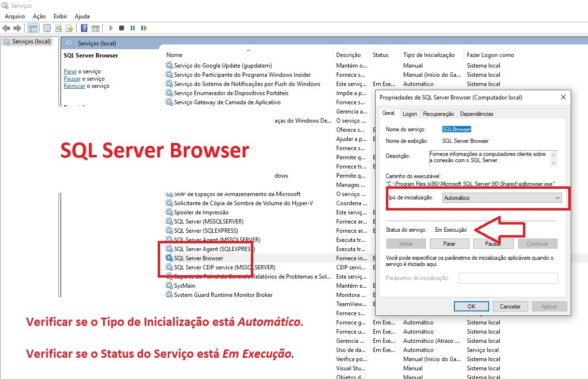This screenshot has width=588, height=379.
Task: Sort by the Descrição column header
Action: [348, 55]
